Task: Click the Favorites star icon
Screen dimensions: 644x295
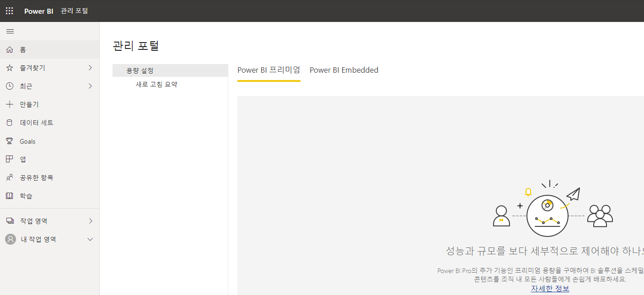Action: [x=10, y=68]
